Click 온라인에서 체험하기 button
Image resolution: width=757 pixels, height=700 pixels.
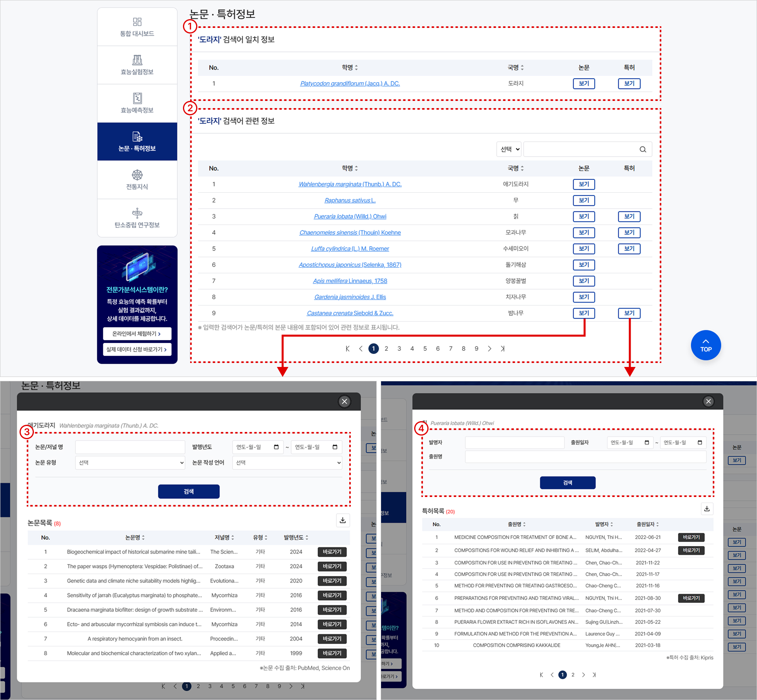coord(137,333)
